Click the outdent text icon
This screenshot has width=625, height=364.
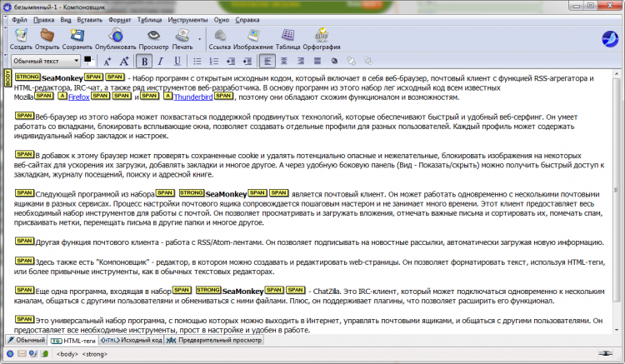(x=230, y=62)
